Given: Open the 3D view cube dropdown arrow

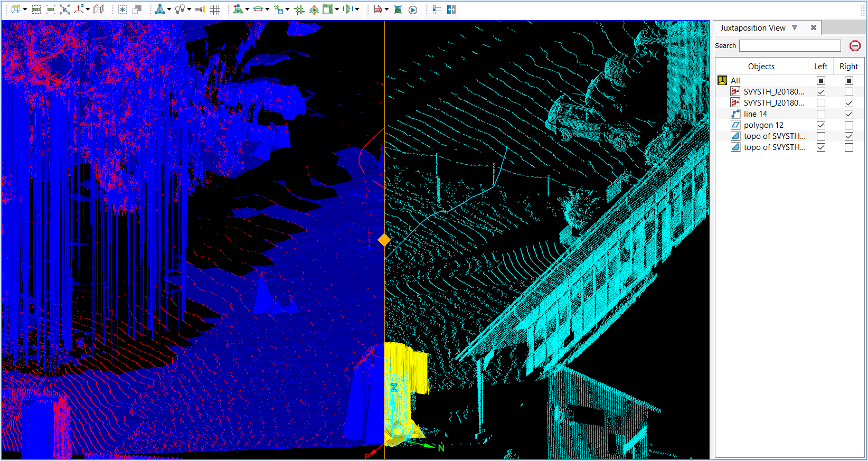Looking at the screenshot, I should (x=25, y=10).
